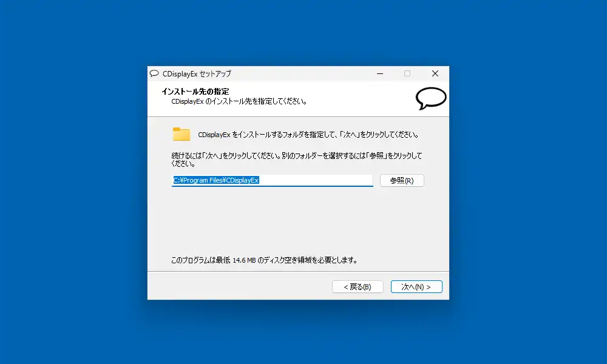The height and width of the screenshot is (364, 607).
Task: Click the speech bubble icon in title bar
Action: (154, 73)
